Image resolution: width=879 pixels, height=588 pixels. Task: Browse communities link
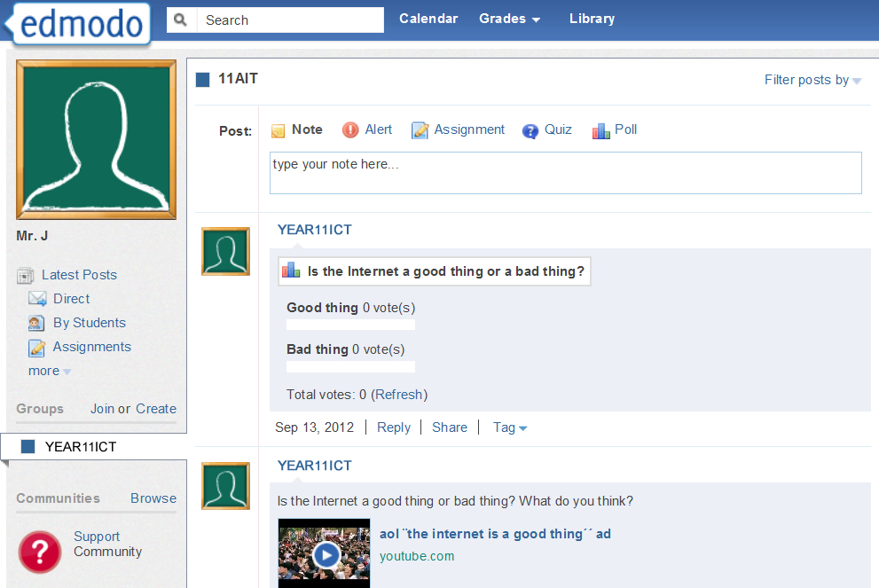(x=153, y=498)
